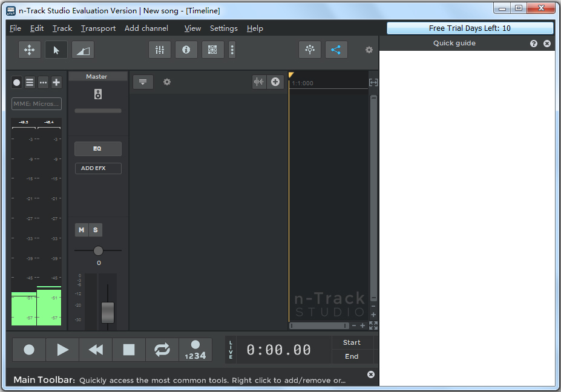
Task: Click Free Trial Days Left button
Action: coord(470,28)
